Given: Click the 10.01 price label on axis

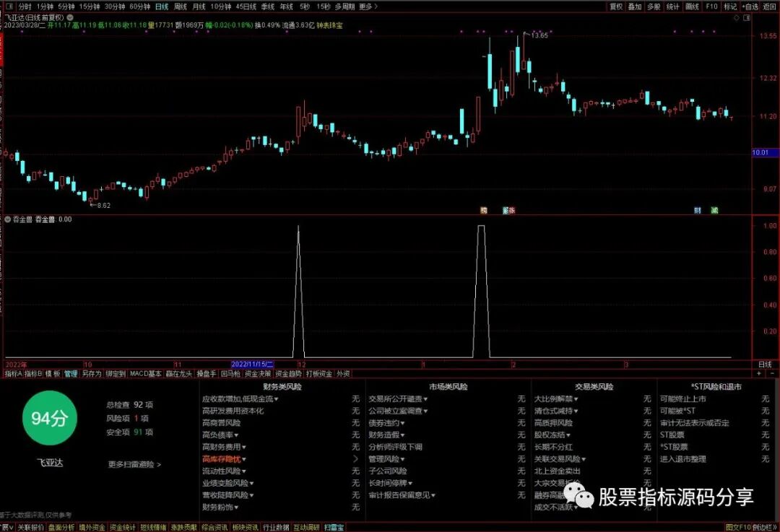Looking at the screenshot, I should 765,152.
